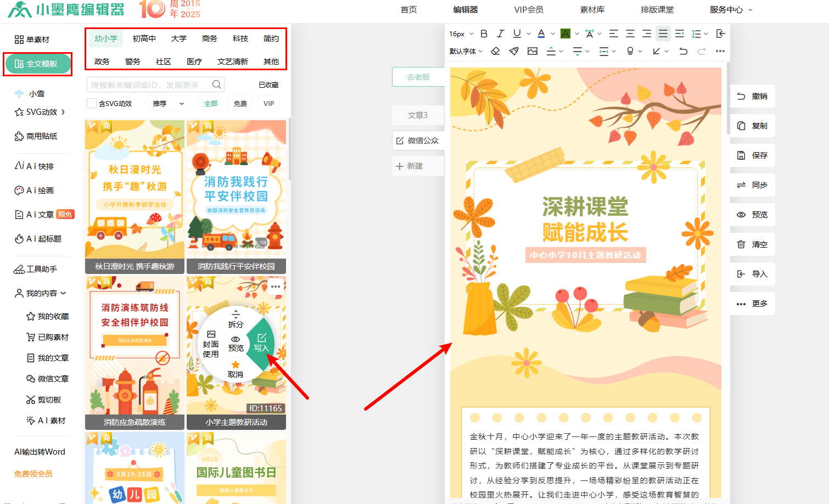The width and height of the screenshot is (829, 504).
Task: Insert an image using the toolbar image icon
Action: (x=532, y=51)
